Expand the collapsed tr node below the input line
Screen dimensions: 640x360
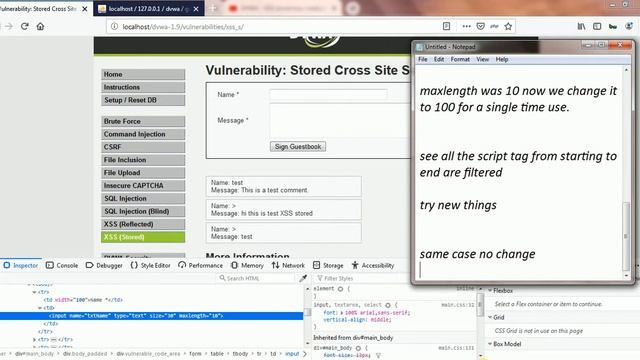[x=35, y=339]
